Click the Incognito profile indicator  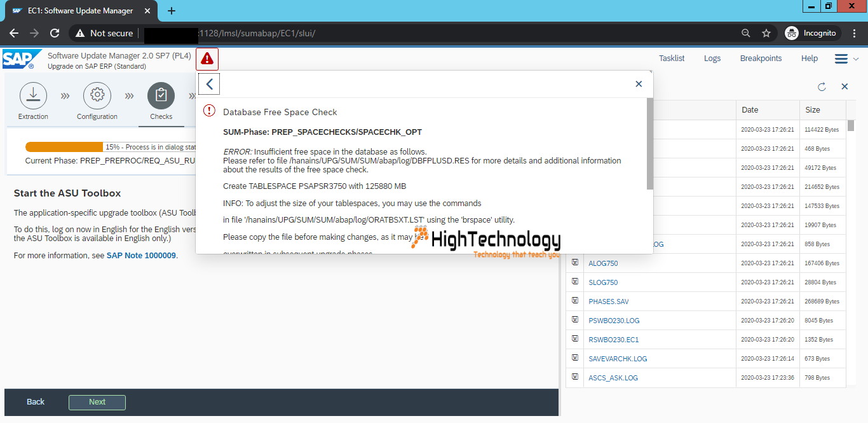pyautogui.click(x=812, y=33)
